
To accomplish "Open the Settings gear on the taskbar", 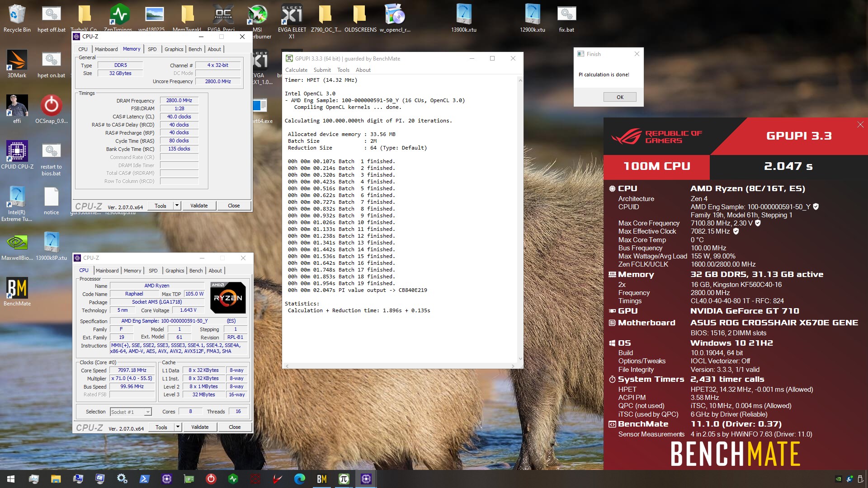I will (x=122, y=479).
